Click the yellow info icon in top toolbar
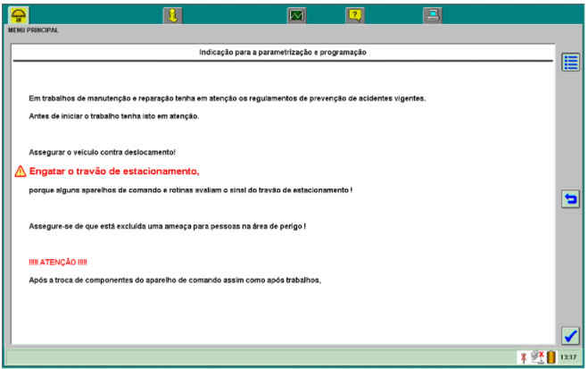Viewport: 588px width, 369px height. click(172, 14)
